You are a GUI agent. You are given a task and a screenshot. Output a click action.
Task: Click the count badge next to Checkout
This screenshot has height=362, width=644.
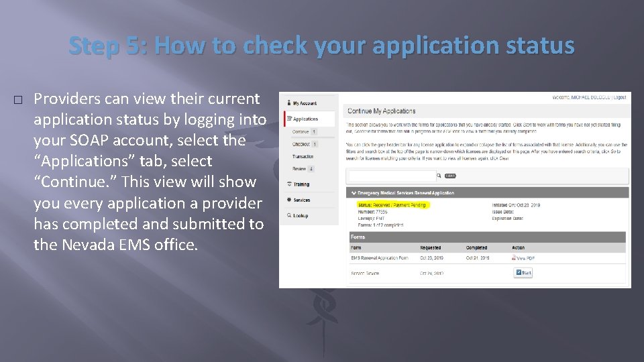315,144
